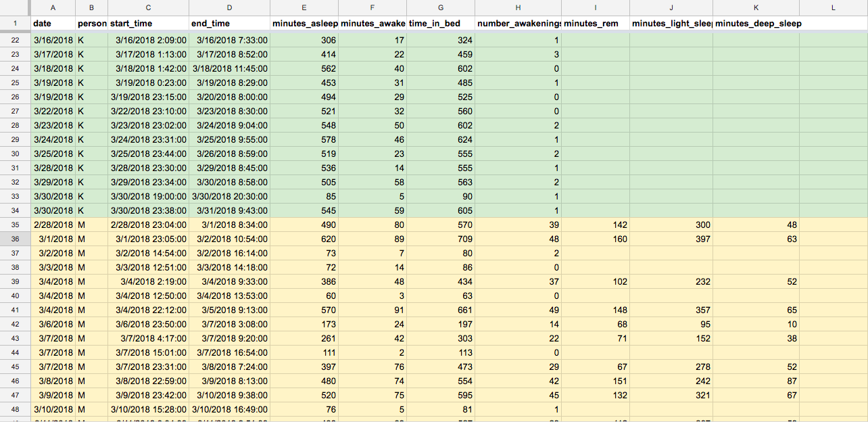Select time in bed value 661

coord(441,310)
